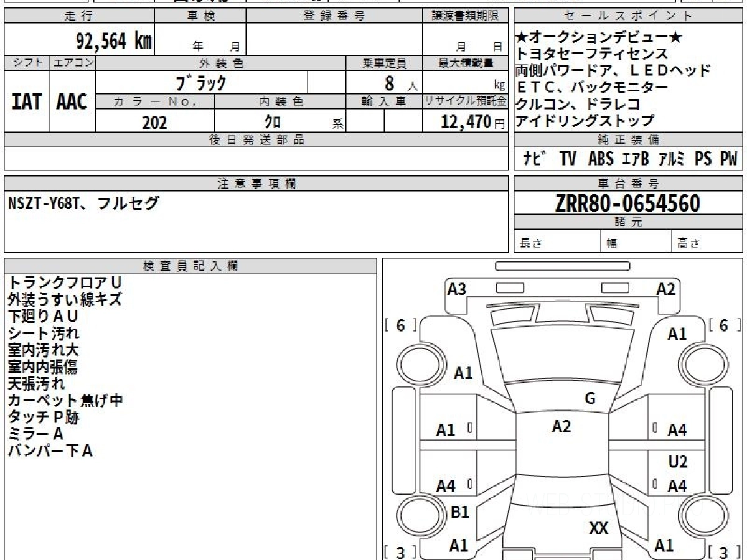Select the interior color クロ

pyautogui.click(x=272, y=122)
